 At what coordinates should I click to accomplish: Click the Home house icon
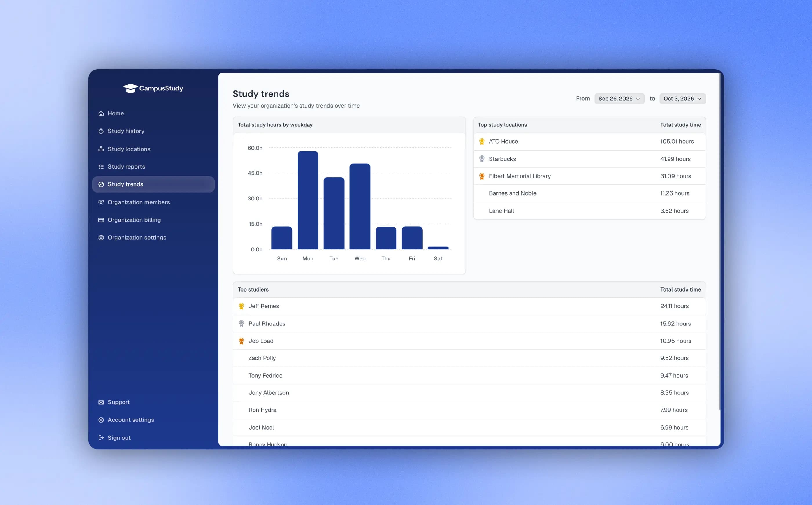coord(101,113)
